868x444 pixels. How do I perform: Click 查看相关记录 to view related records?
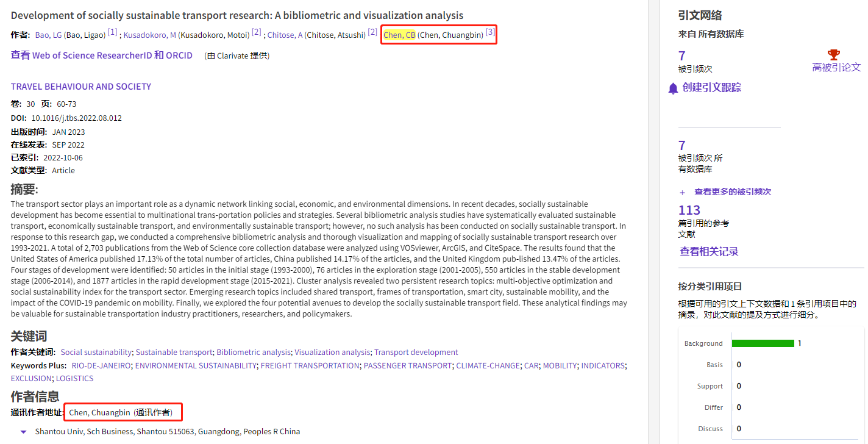pos(709,252)
